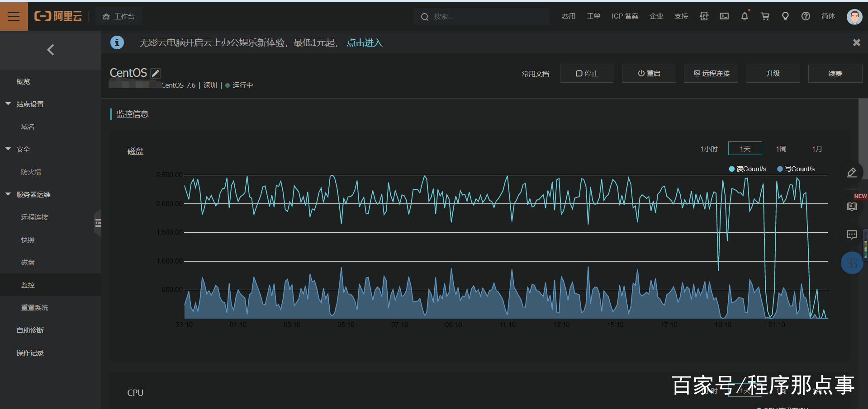
Task: Open the user avatar menu
Action: pos(854,17)
